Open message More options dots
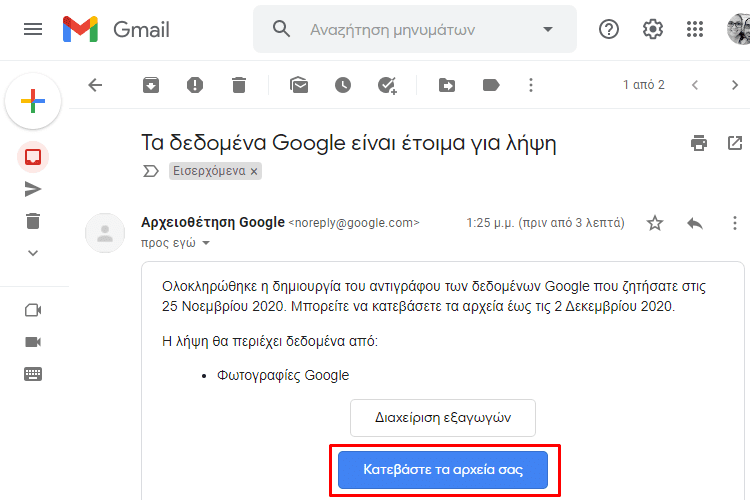Viewport: 750px width, 500px height. pyautogui.click(x=735, y=223)
